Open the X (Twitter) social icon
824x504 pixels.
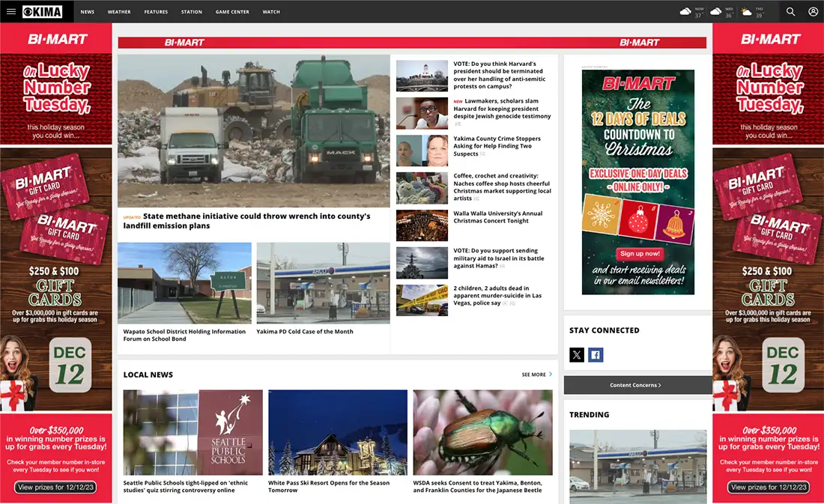click(x=577, y=355)
